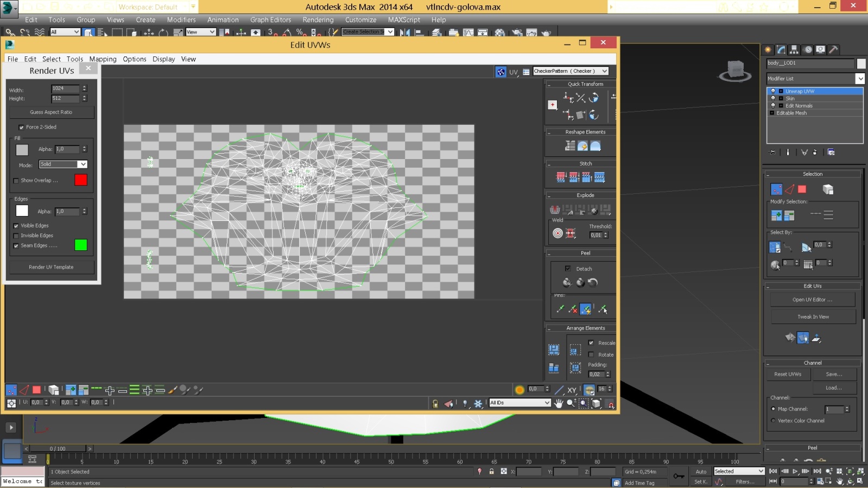Open the Display menu in Edit UVWs
This screenshot has width=868, height=488.
tap(163, 59)
